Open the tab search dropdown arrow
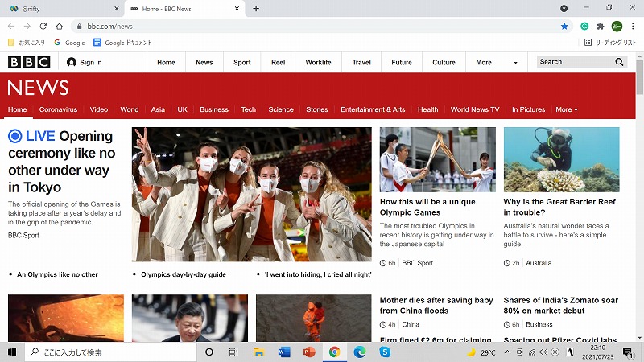This screenshot has height=362, width=644. click(564, 9)
